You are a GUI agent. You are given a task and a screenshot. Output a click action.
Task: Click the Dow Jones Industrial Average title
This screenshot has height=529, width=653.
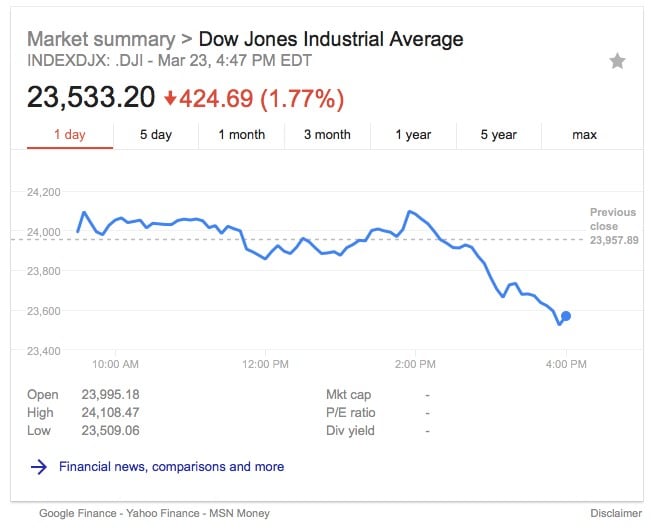(331, 40)
